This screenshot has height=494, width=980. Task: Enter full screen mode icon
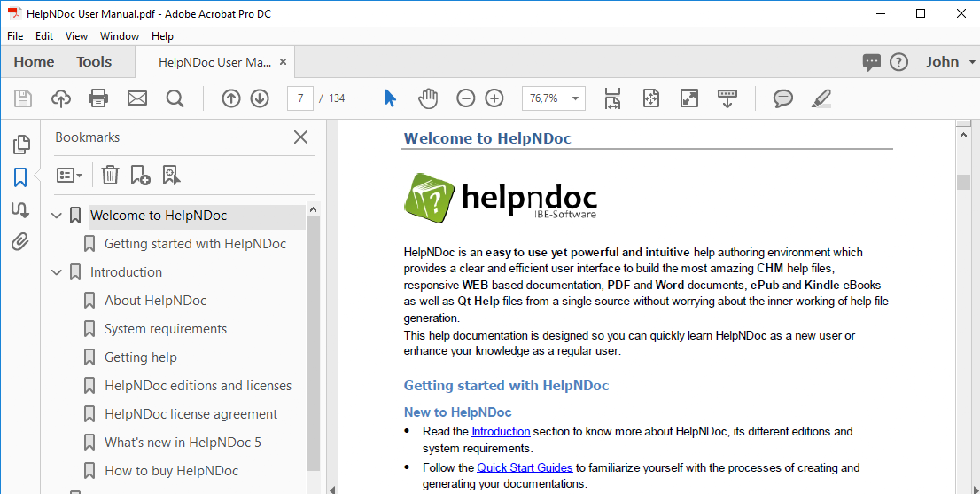[x=688, y=98]
